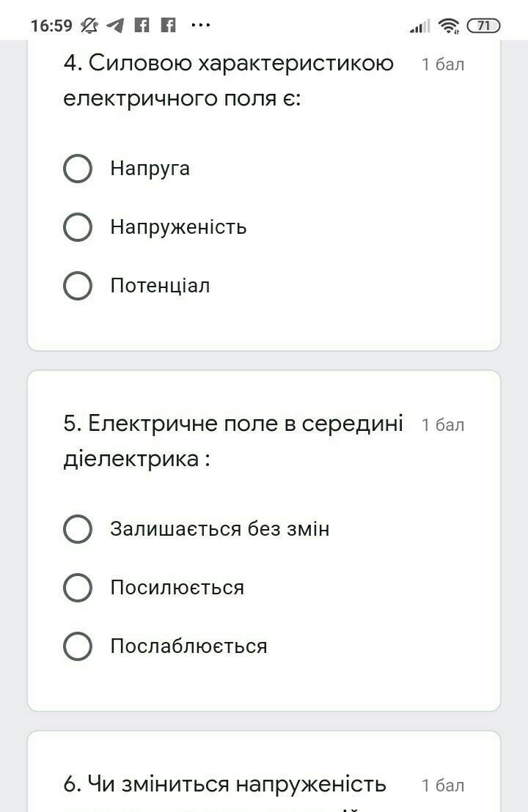Click question 4 title about силовою характеристикою
The image size is (528, 812).
(228, 81)
